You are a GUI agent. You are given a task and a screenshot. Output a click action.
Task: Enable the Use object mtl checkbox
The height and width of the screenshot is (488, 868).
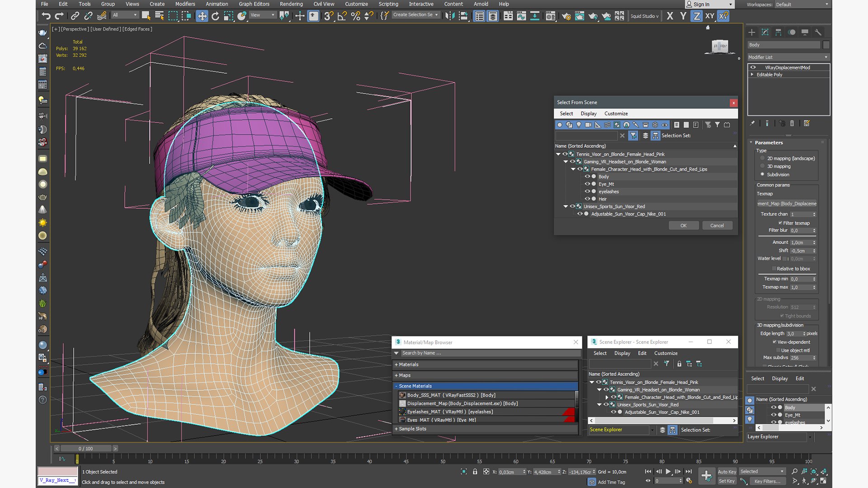pos(778,350)
